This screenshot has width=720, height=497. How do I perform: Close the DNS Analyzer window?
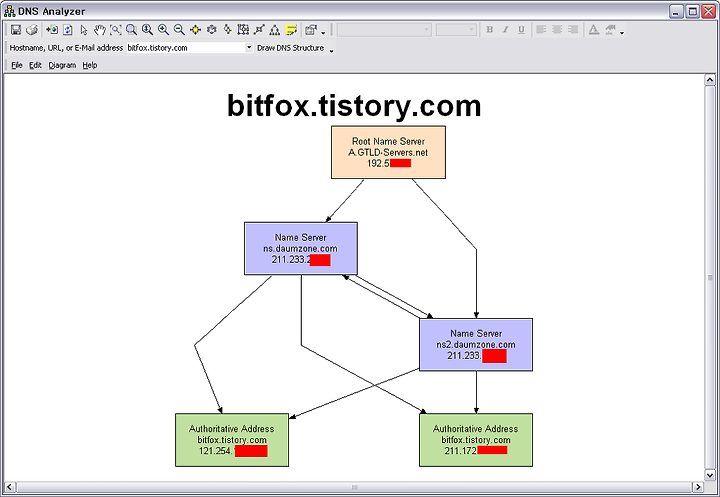pyautogui.click(x=708, y=11)
